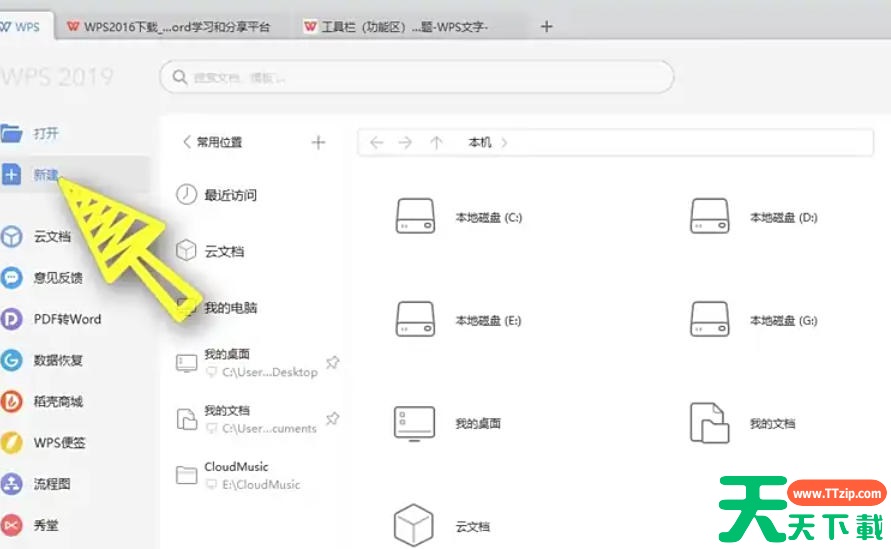This screenshot has height=549, width=891.
Task: Toggle pin on 我的文档 location
Action: coord(333,418)
